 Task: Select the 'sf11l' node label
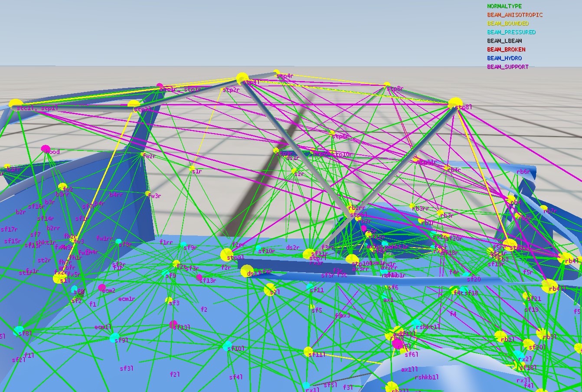[317, 355]
